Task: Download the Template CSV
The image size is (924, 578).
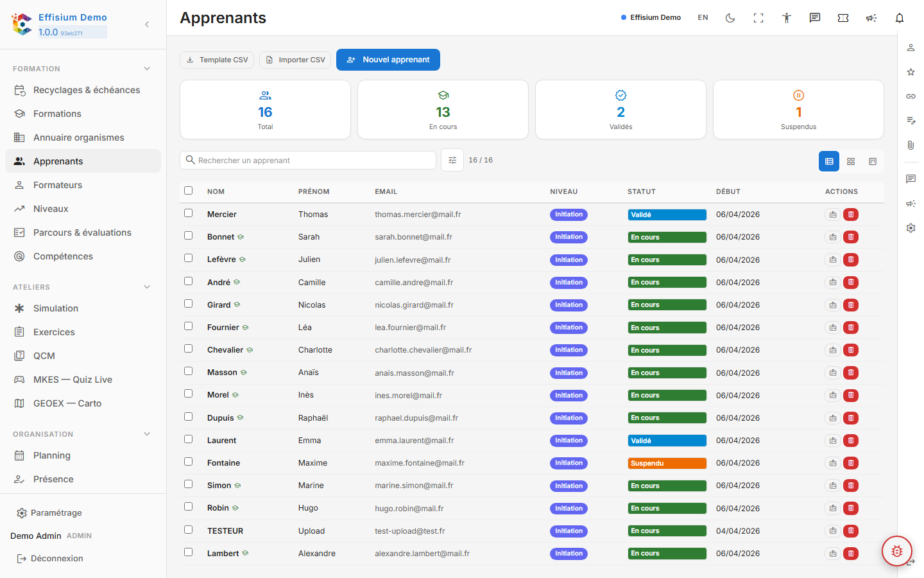Action: 217,60
